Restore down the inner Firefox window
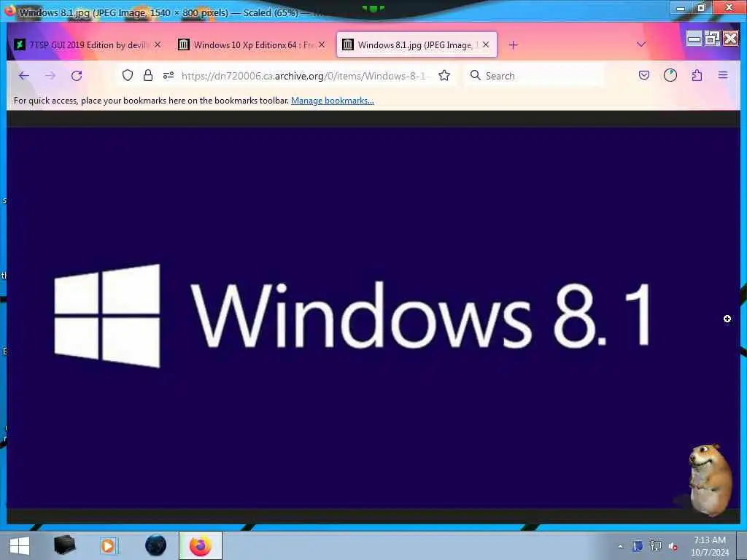 [x=712, y=38]
